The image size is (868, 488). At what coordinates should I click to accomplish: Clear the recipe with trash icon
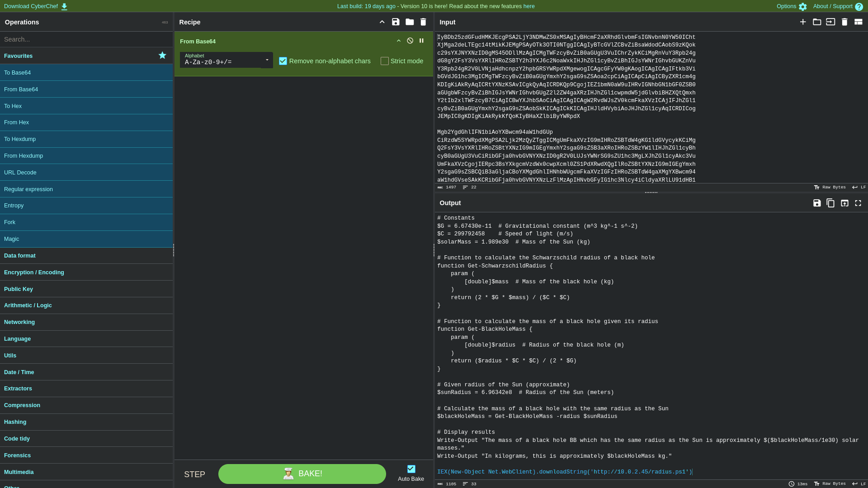click(423, 22)
